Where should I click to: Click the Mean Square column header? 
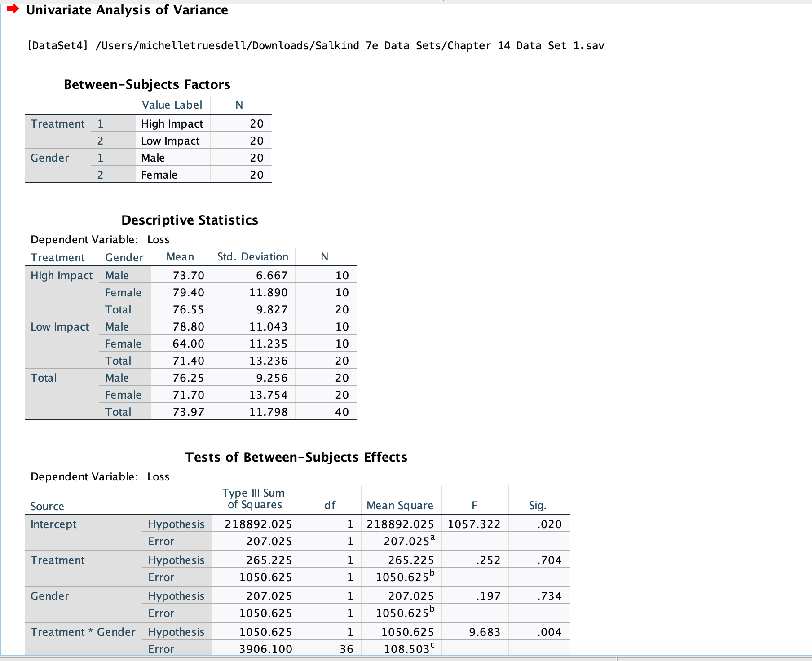400,506
